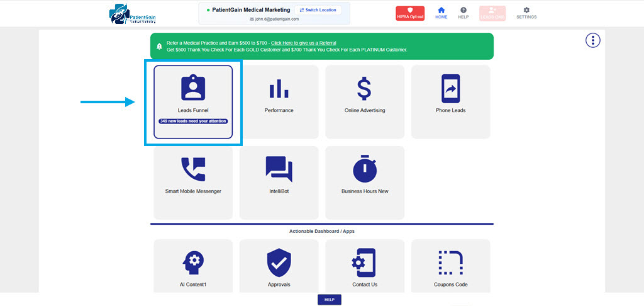The height and width of the screenshot is (306, 644).
Task: Click the Switch Location button
Action: pyautogui.click(x=318, y=10)
